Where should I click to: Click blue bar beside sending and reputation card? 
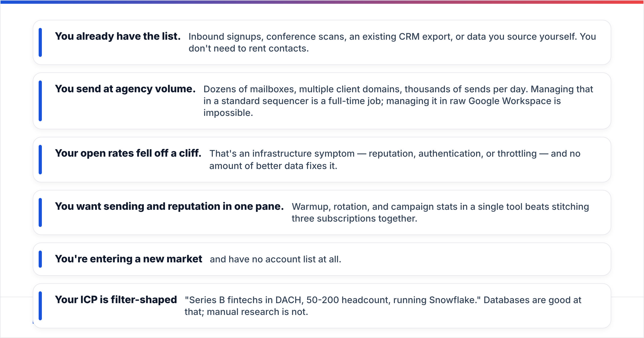pyautogui.click(x=40, y=212)
